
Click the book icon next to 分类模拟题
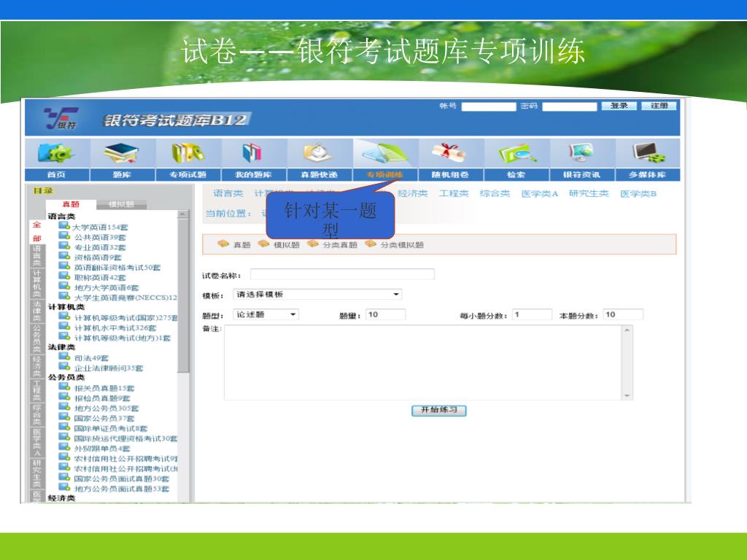(x=370, y=244)
